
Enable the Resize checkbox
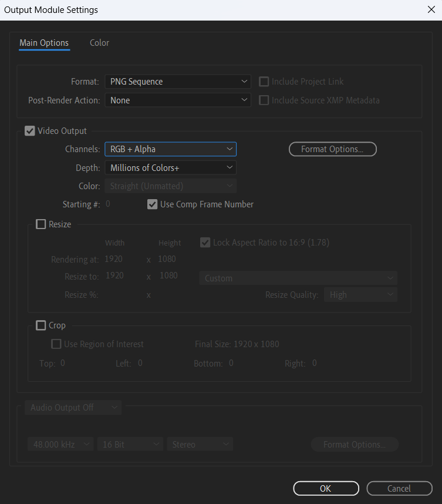click(x=41, y=224)
